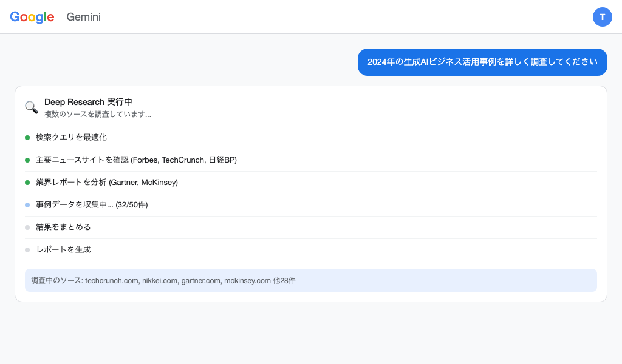Image resolution: width=622 pixels, height=364 pixels.
Task: Click the green indicator next to 業界レポートを分析
Action: click(27, 182)
